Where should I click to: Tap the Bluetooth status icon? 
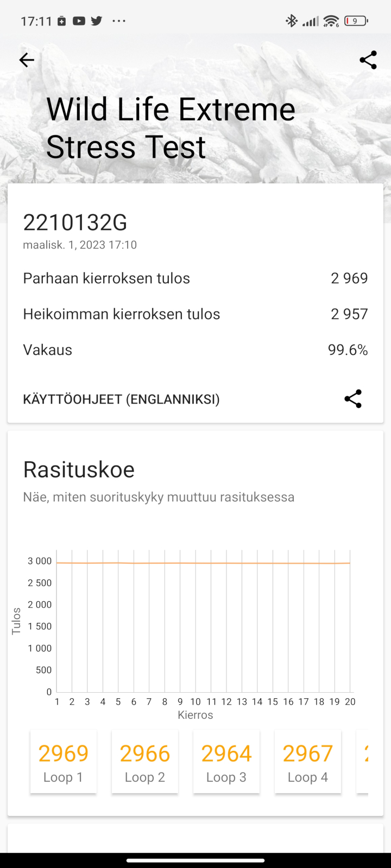pos(292,21)
